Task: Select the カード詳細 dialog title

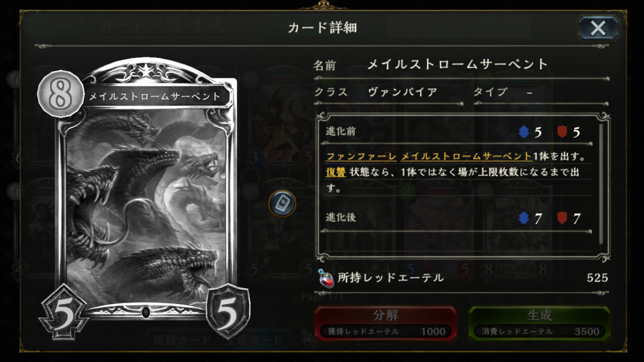Action: coord(322,28)
